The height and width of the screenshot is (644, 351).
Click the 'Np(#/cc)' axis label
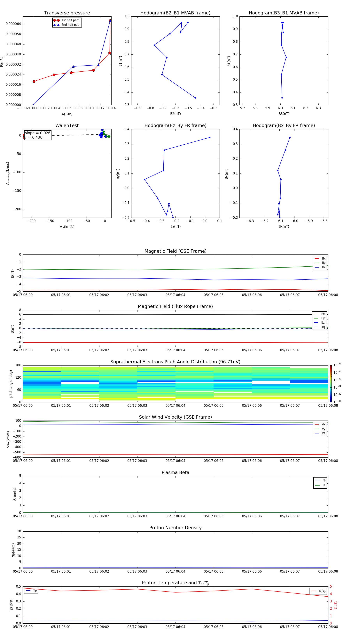[13, 550]
